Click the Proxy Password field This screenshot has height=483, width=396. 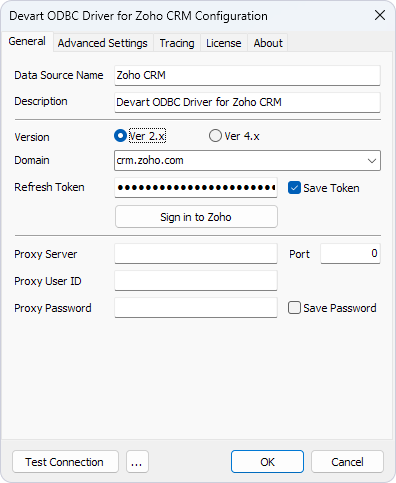click(x=196, y=308)
